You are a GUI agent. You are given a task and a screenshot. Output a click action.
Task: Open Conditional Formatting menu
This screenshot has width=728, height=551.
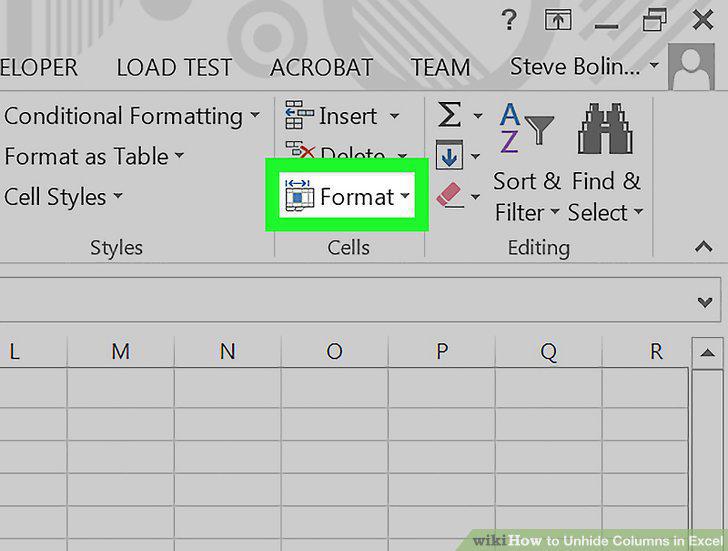(132, 116)
